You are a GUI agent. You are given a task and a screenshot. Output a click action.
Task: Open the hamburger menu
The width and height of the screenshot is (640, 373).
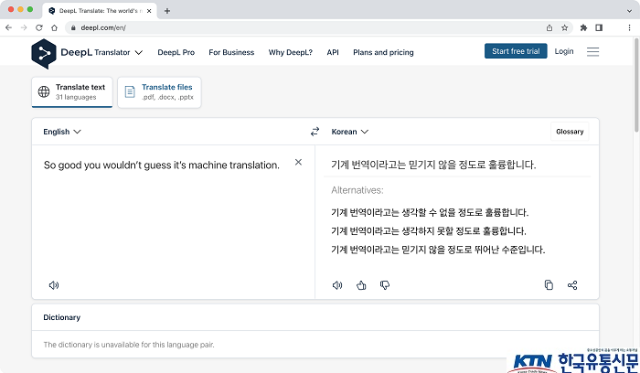[x=593, y=52]
